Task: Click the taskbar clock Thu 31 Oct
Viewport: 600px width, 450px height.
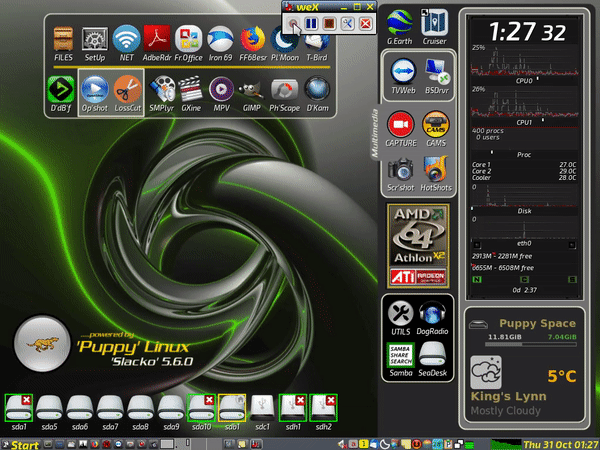Action: click(x=560, y=445)
